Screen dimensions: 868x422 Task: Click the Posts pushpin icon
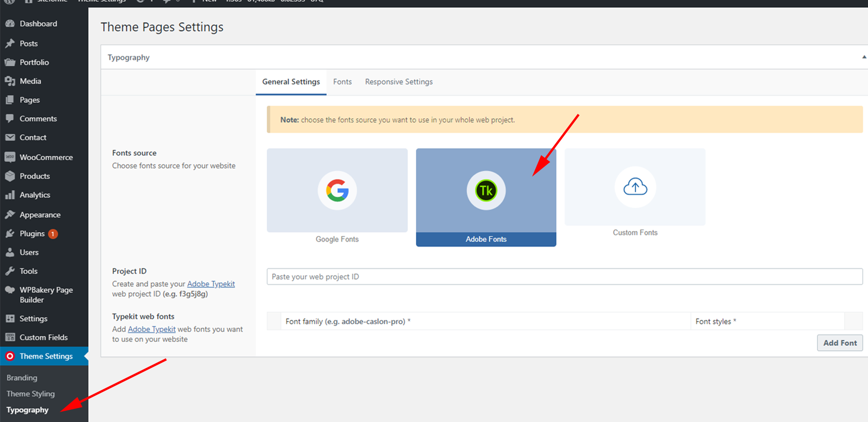pos(10,43)
